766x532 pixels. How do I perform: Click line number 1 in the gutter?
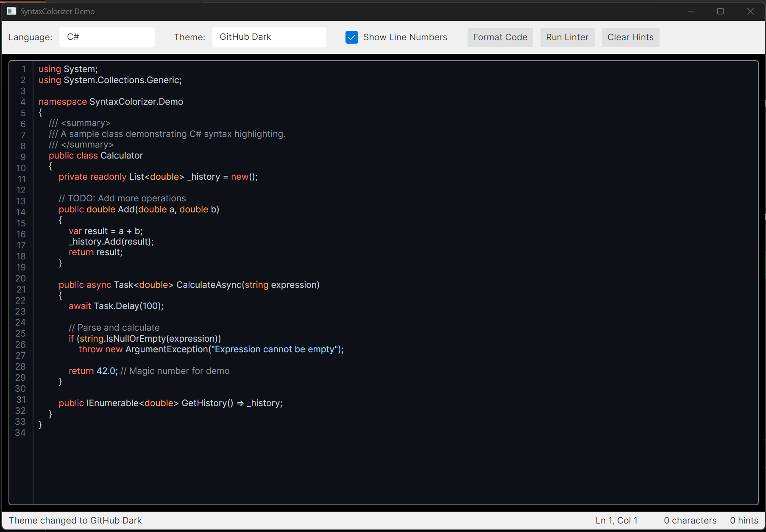pos(24,69)
